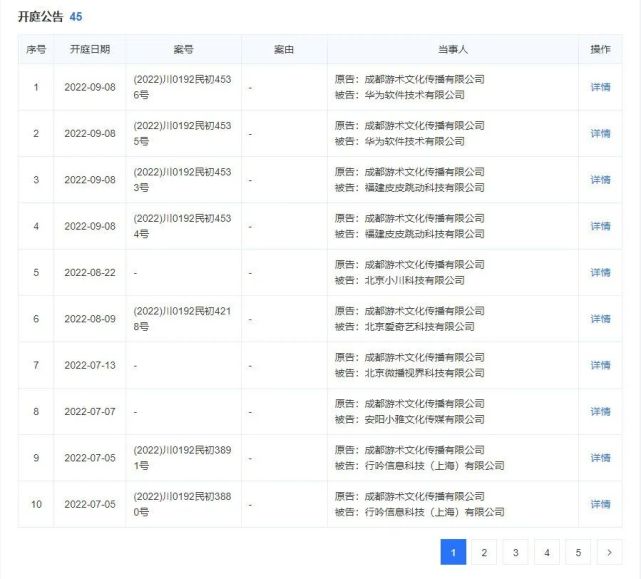Open 详情 for the 2022-07-13 hearing
641x579 pixels.
pos(600,365)
